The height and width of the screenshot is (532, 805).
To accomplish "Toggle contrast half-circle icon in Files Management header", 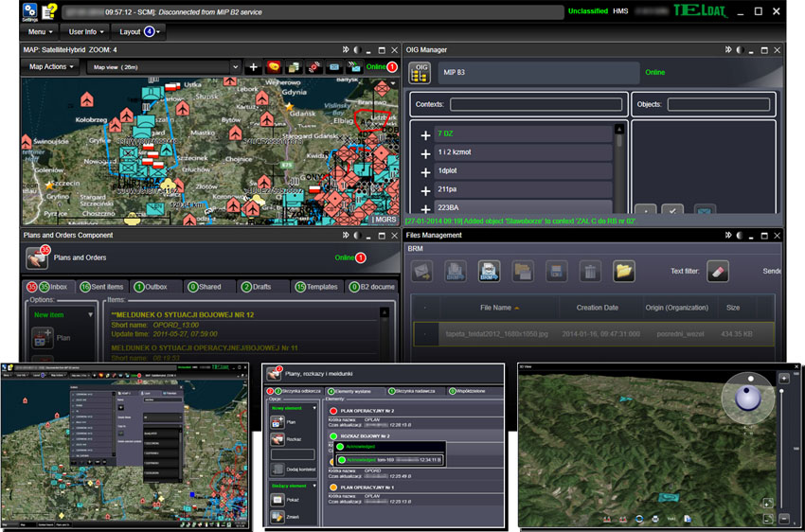I will [x=740, y=235].
